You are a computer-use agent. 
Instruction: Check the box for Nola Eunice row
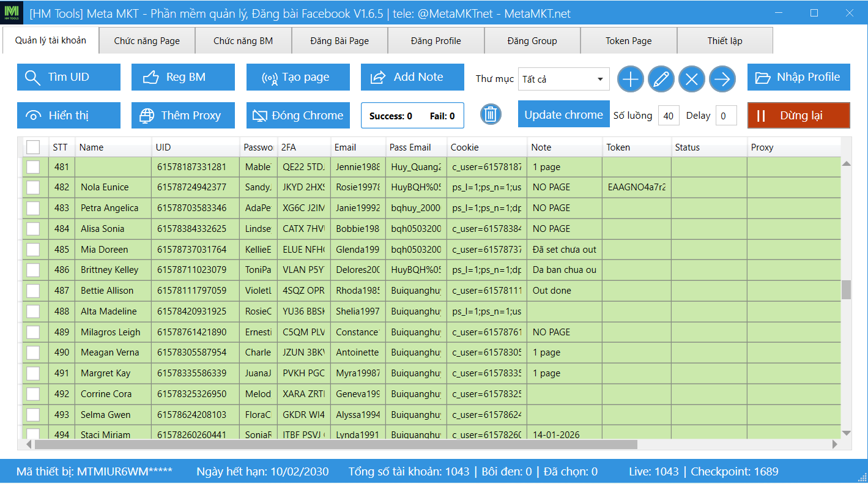[x=33, y=187]
